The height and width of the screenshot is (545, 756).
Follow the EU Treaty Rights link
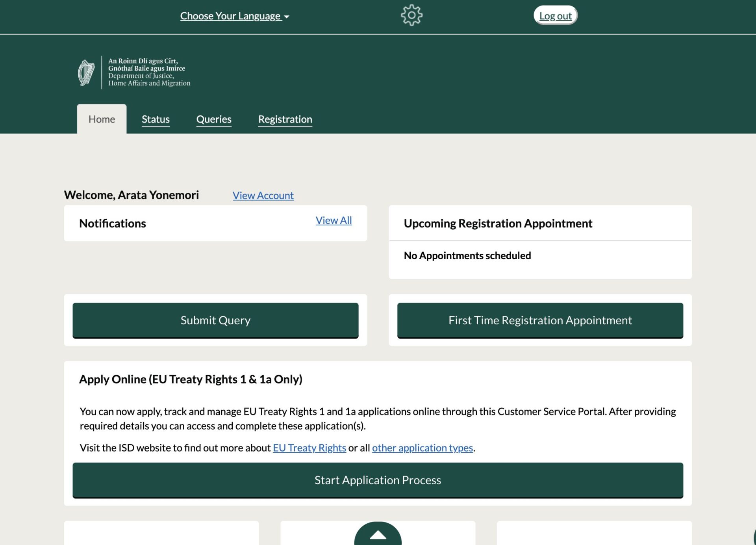[309, 448]
